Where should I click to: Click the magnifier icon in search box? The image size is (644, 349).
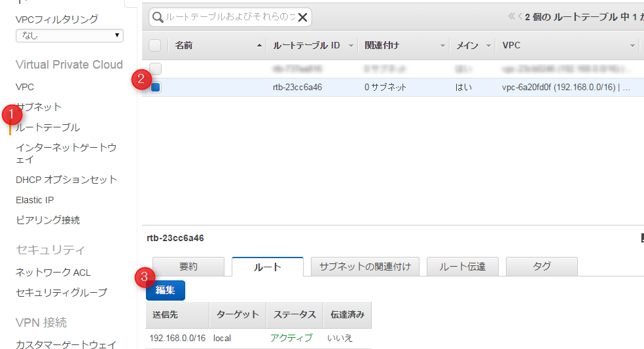point(158,18)
